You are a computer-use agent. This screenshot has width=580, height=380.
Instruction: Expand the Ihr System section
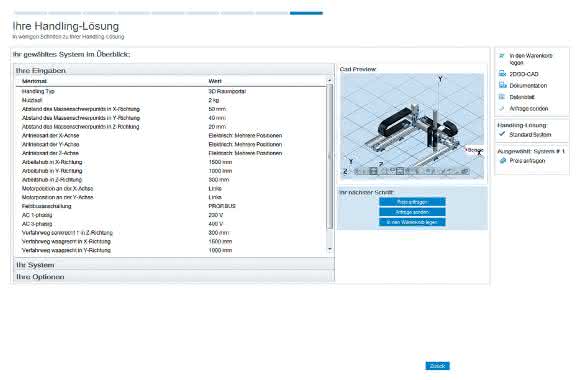pos(174,265)
